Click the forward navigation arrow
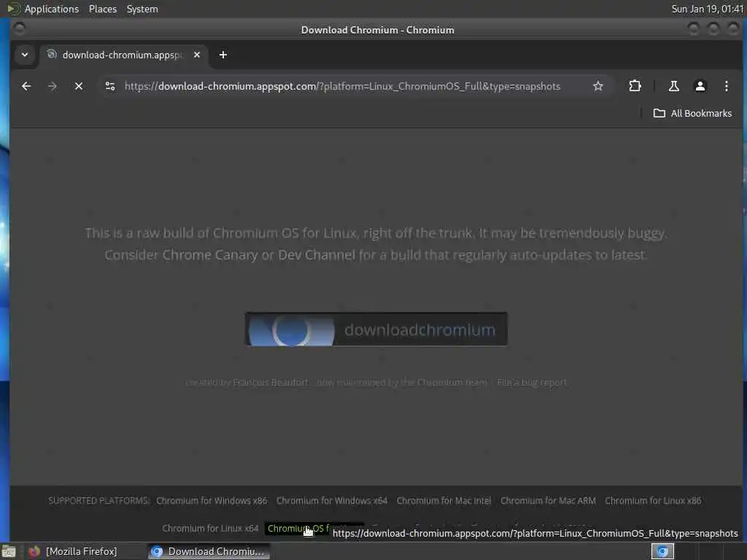Screen dimensions: 747x560 (x=53, y=86)
